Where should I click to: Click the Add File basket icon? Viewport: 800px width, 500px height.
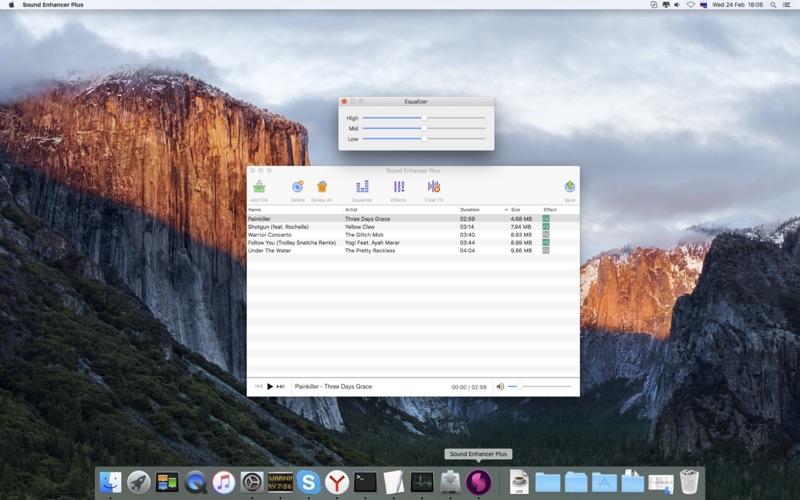[x=259, y=186]
